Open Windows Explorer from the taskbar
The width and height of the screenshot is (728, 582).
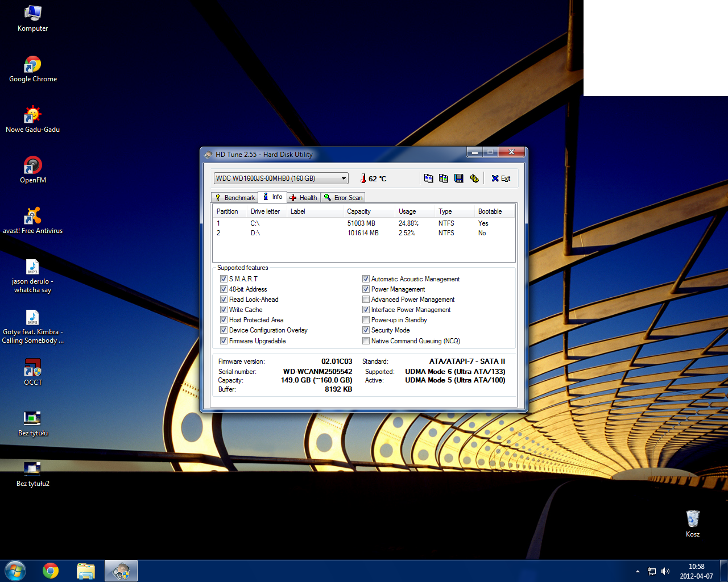[86, 571]
